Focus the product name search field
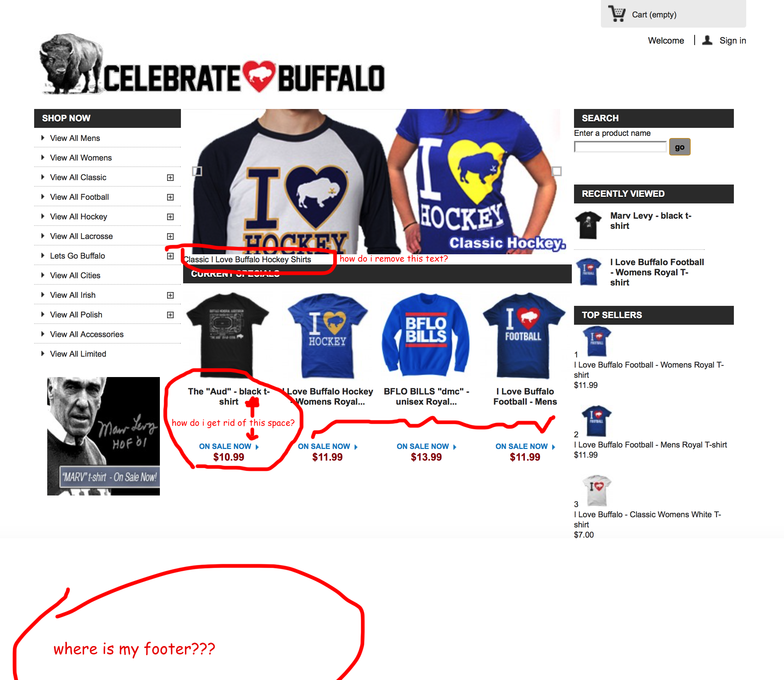784x680 pixels. pyautogui.click(x=620, y=147)
